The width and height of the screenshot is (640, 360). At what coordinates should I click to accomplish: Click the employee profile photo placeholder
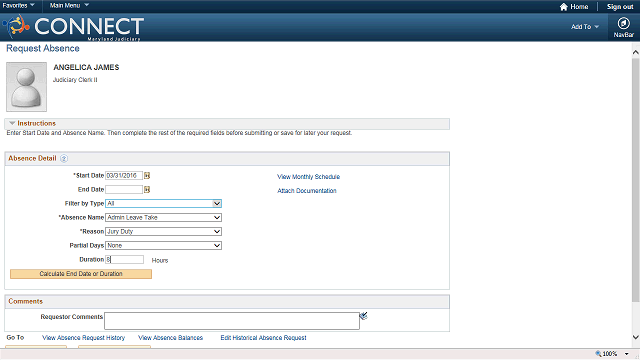27,87
